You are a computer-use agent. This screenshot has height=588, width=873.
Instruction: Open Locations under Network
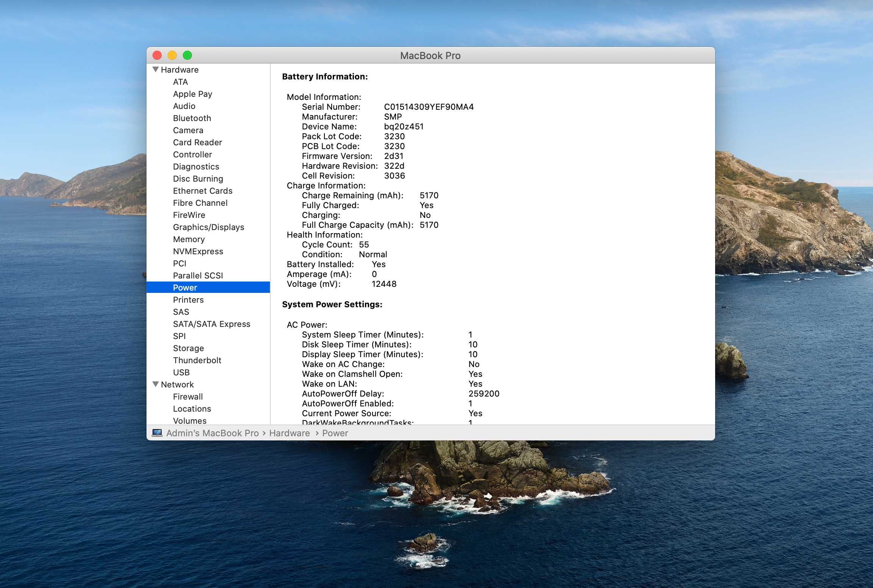click(x=192, y=409)
